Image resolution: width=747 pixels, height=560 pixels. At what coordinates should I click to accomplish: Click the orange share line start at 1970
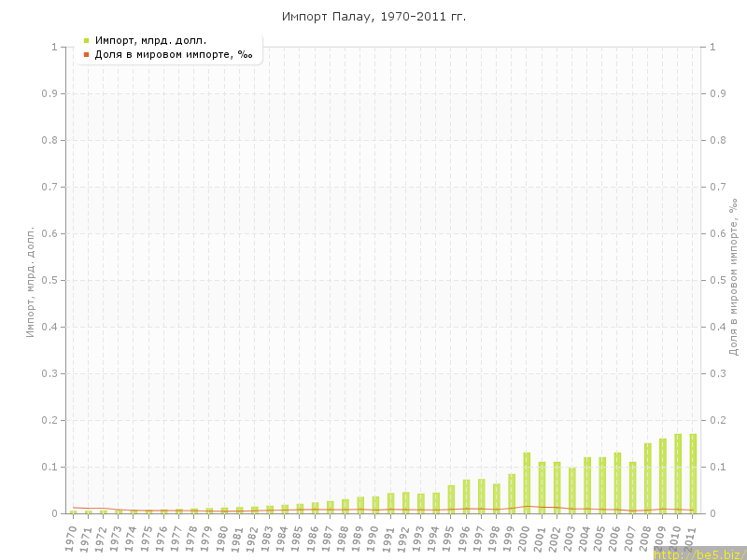click(x=74, y=507)
